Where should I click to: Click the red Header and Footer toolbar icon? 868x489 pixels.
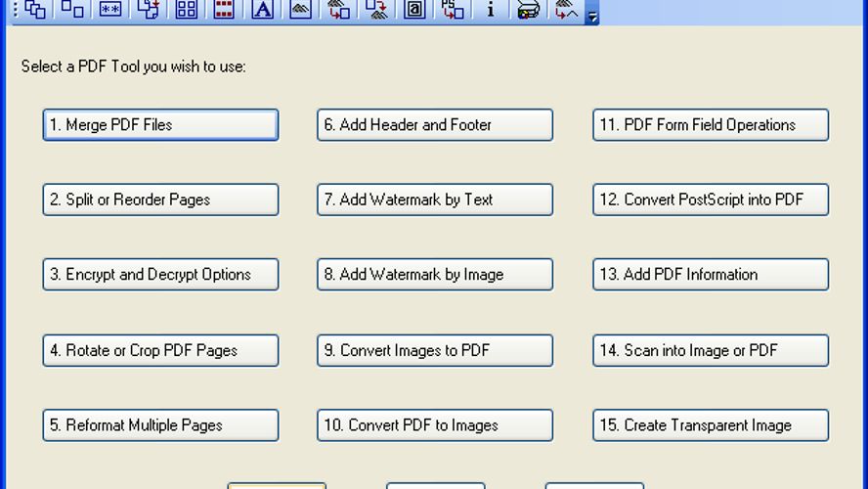224,10
